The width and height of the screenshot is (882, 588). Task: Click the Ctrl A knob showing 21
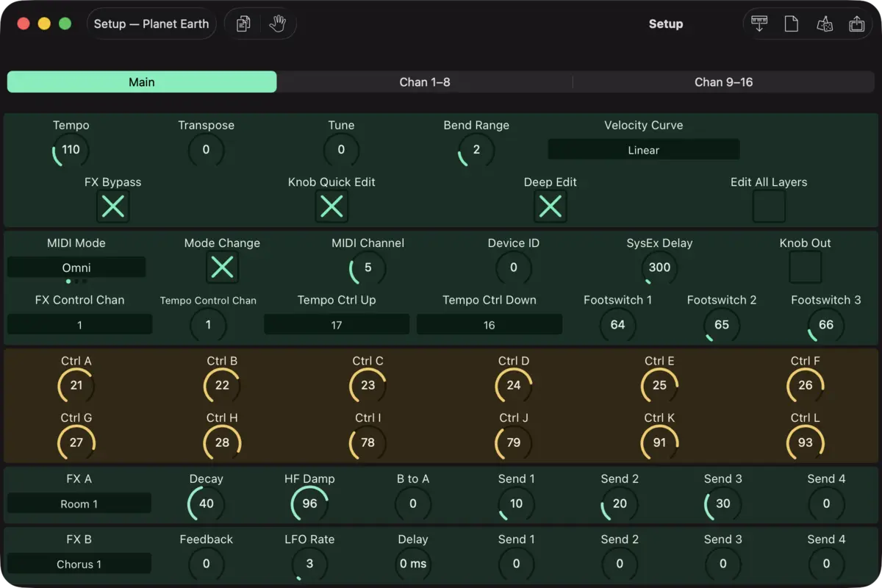(x=76, y=385)
